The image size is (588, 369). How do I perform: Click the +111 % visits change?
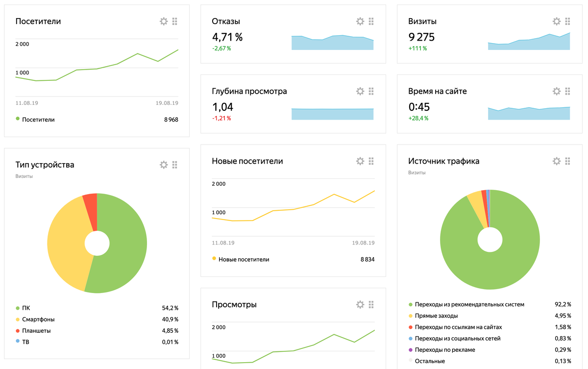[417, 49]
